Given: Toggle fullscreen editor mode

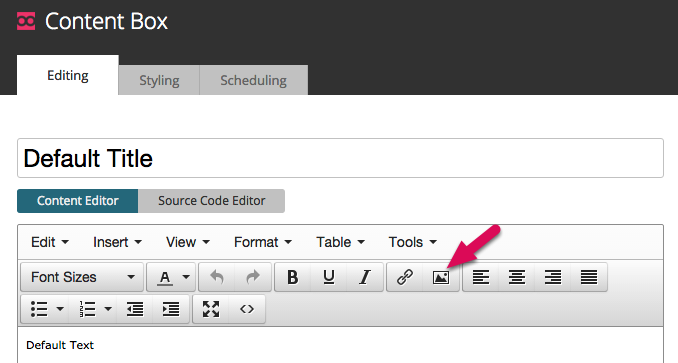Looking at the screenshot, I should (211, 309).
